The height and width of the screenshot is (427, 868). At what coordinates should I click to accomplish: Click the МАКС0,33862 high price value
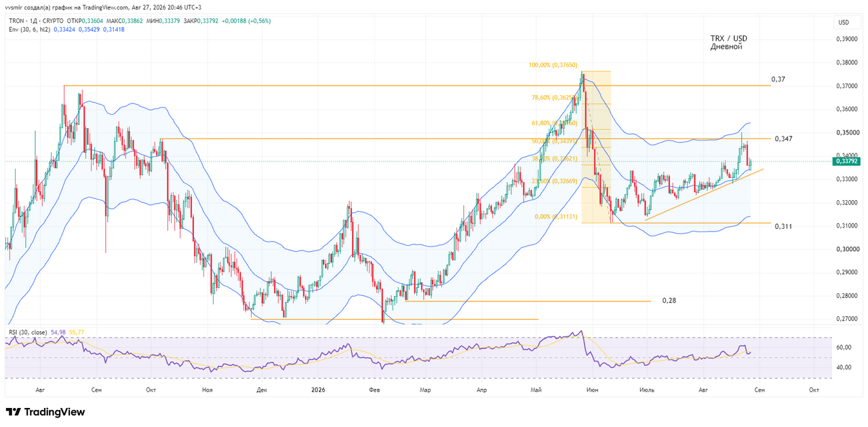tap(125, 21)
